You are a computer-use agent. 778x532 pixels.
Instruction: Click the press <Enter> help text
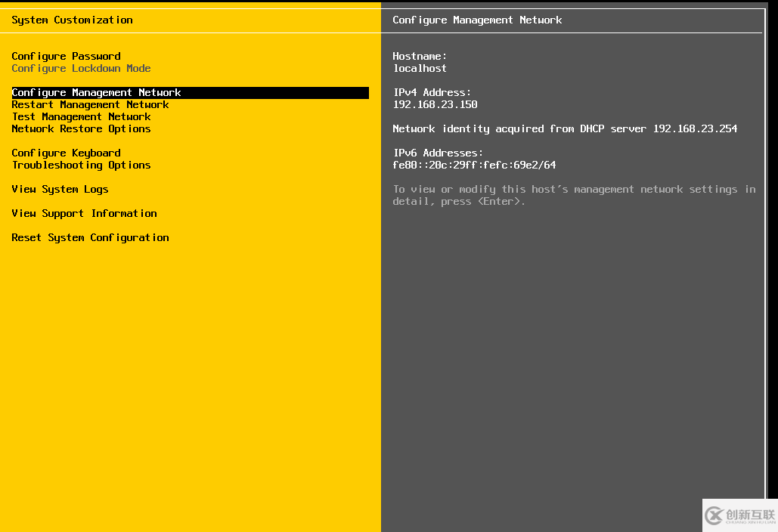[x=574, y=196]
